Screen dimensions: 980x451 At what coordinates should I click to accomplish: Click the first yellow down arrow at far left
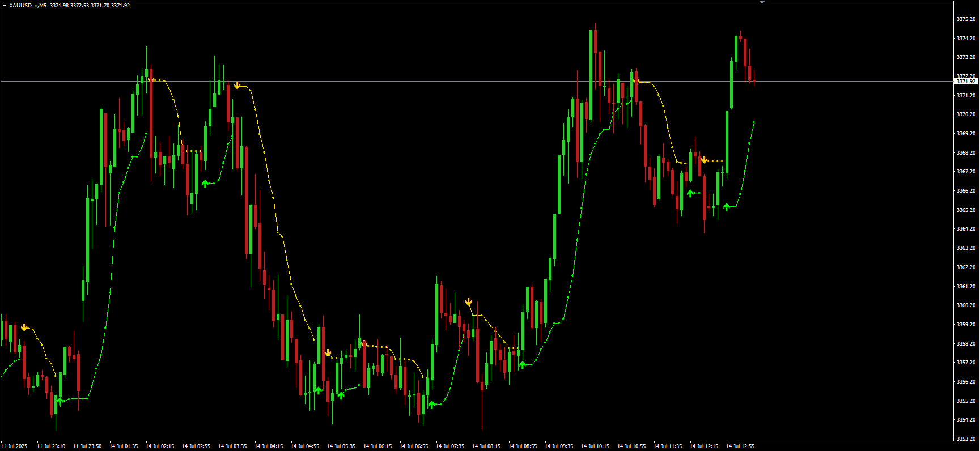tap(24, 327)
